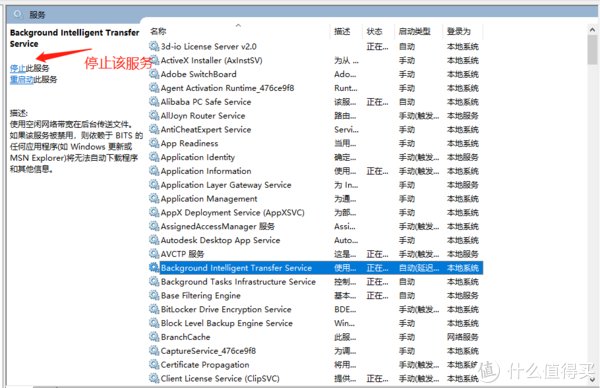Sort by the 状态 column header
The width and height of the screenshot is (600, 388).
click(374, 31)
